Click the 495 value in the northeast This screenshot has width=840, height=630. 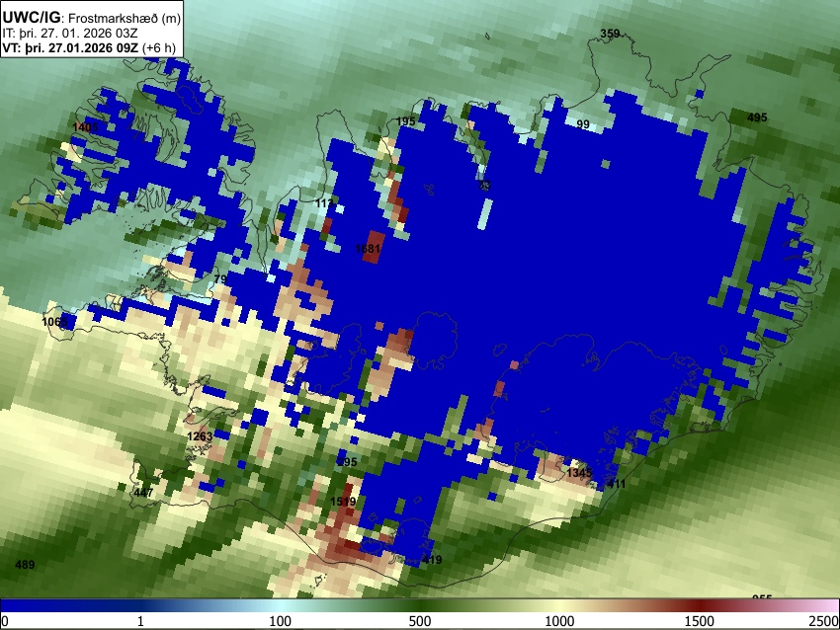[757, 118]
